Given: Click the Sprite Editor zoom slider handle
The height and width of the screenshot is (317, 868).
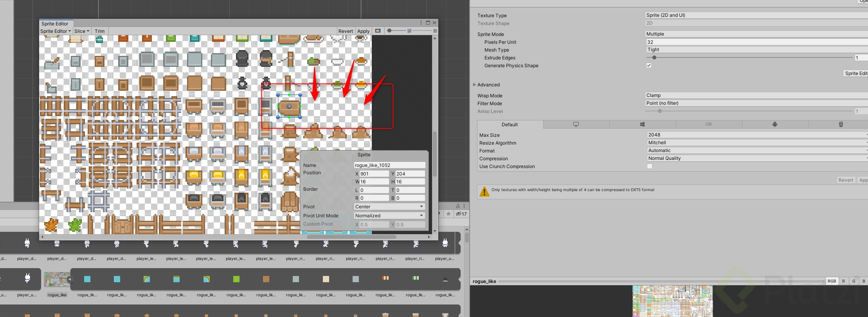Looking at the screenshot, I should coord(389,30).
